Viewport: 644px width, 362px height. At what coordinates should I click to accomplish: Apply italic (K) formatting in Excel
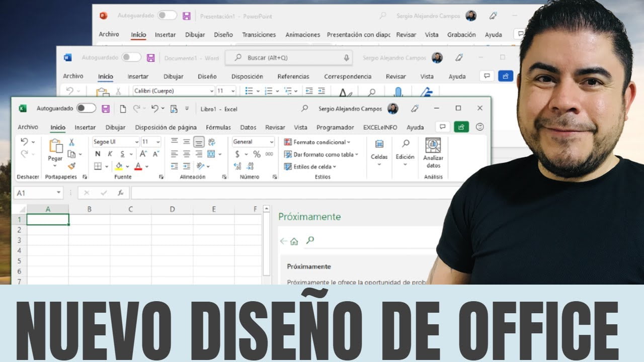(x=109, y=154)
